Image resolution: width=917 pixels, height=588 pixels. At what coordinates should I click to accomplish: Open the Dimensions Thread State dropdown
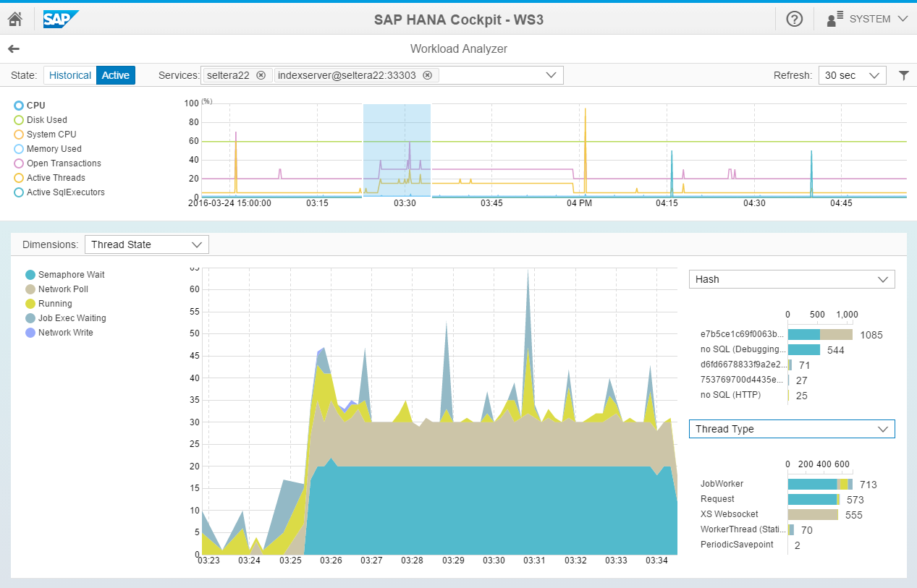tap(146, 244)
